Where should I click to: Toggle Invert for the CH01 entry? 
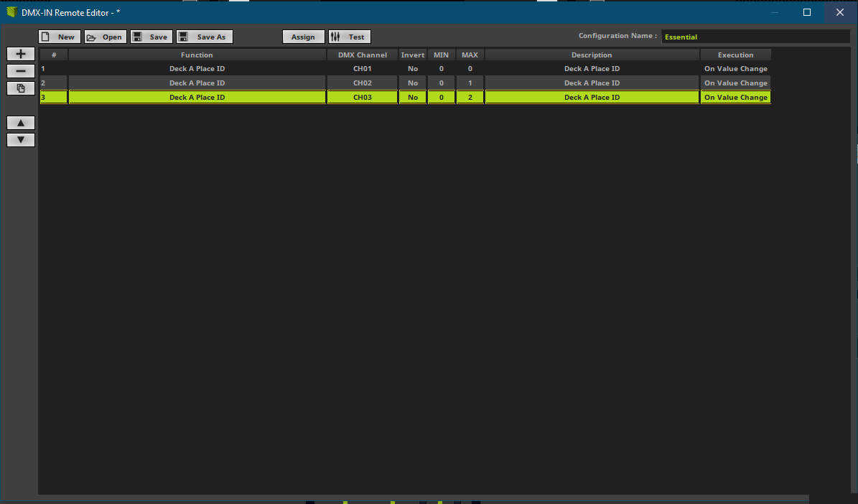point(413,68)
